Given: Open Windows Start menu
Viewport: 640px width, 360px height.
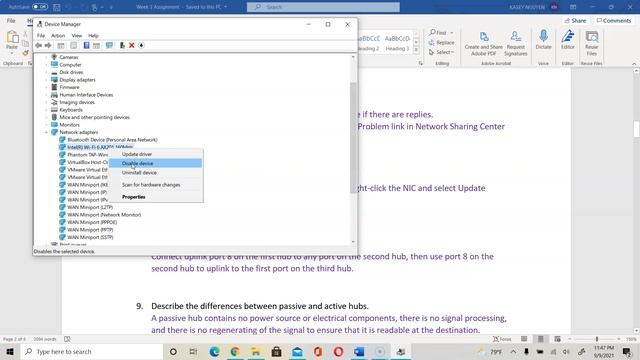Looking at the screenshot, I should click(x=10, y=351).
